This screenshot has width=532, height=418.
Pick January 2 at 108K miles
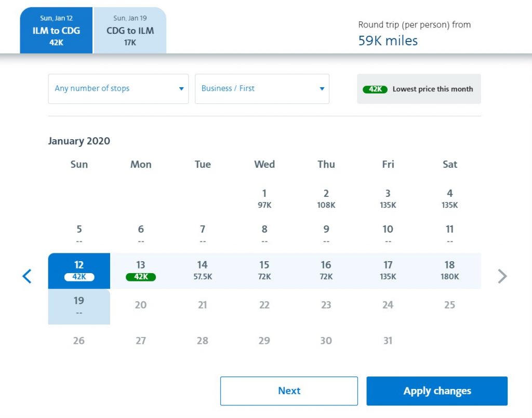point(326,199)
